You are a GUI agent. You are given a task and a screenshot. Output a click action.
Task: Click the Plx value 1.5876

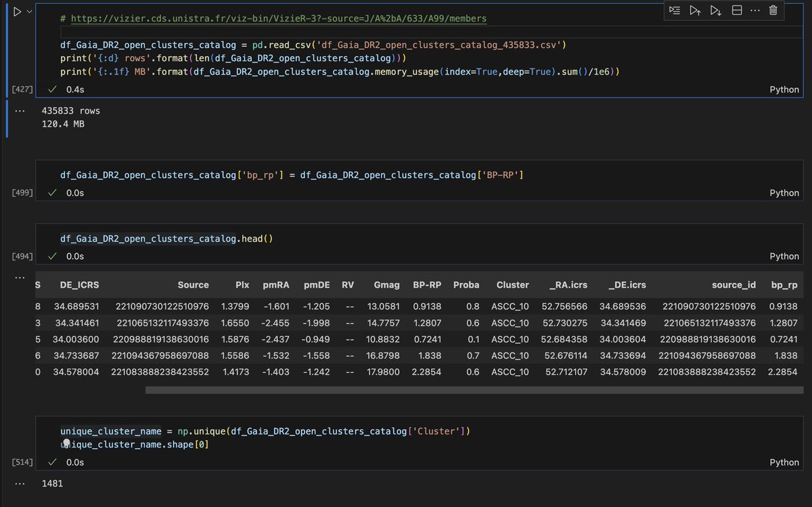pos(235,339)
